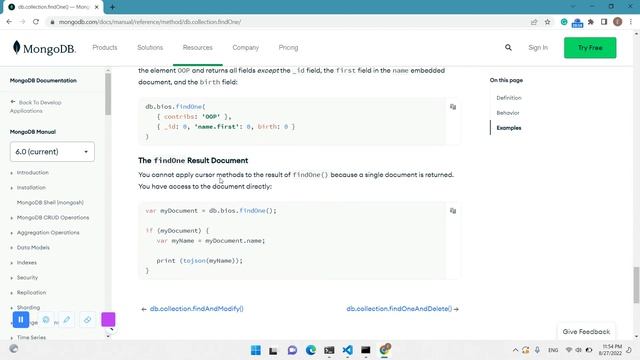Open the Extensions puzzle menu
Screen dimensions: 640x360
click(x=591, y=22)
